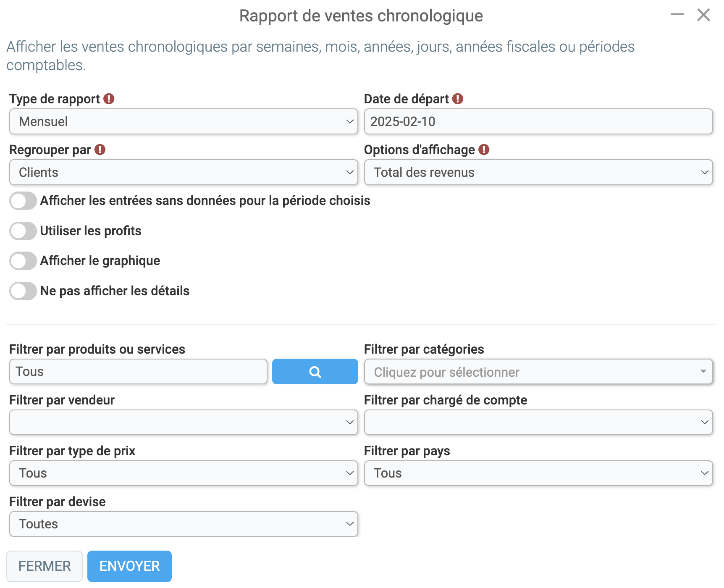Click the FERMER button
Image resolution: width=724 pixels, height=588 pixels.
[x=45, y=566]
